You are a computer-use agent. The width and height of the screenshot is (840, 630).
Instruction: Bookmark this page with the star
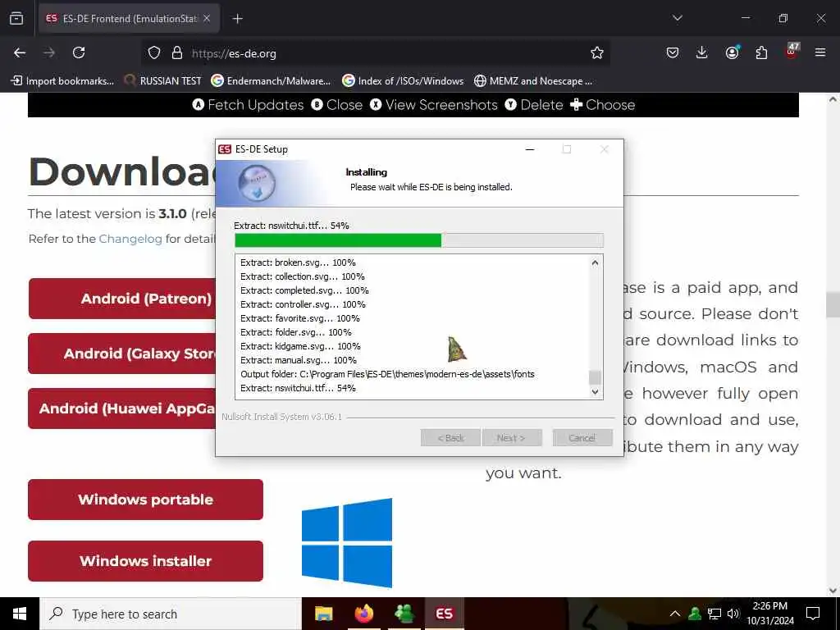[x=597, y=52]
